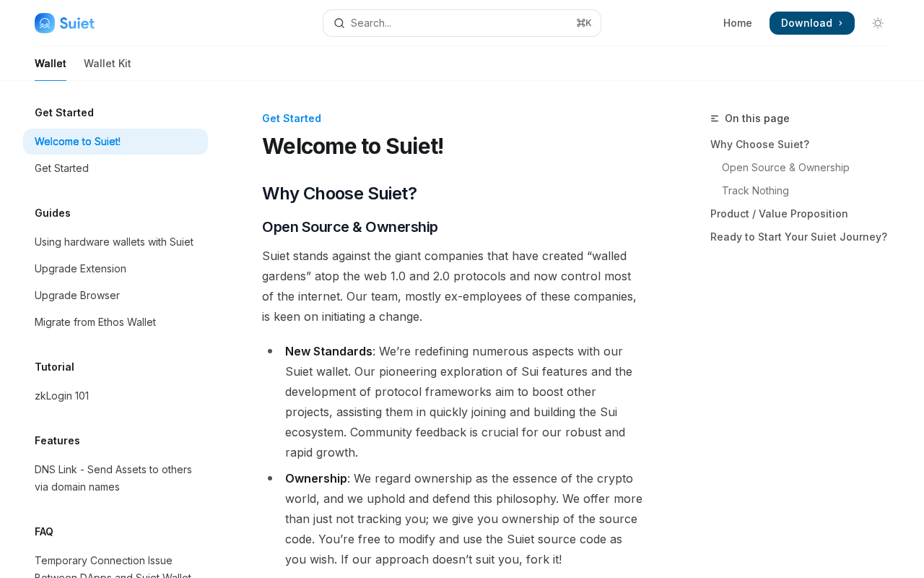Click the Download button arrow chevron

coord(841,23)
